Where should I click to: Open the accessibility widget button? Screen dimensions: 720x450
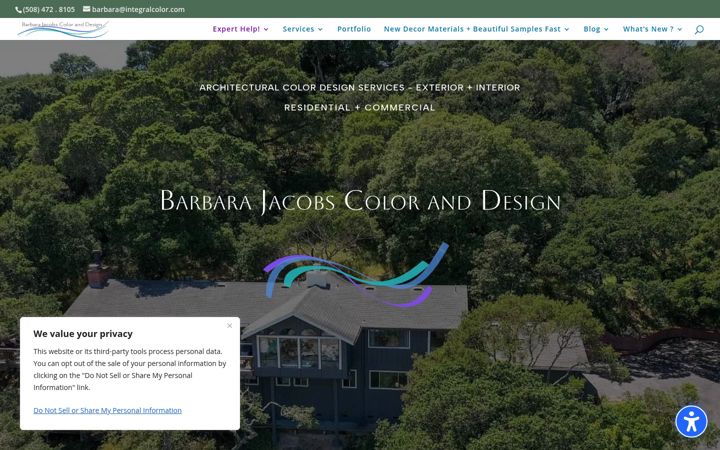691,421
